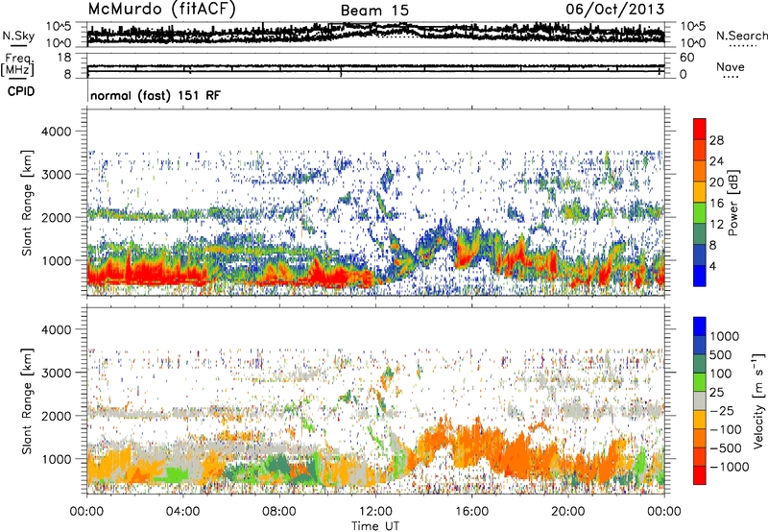Screen dimensions: 768x532
Task: Click the 04:00 time axis label
Action: (182, 512)
